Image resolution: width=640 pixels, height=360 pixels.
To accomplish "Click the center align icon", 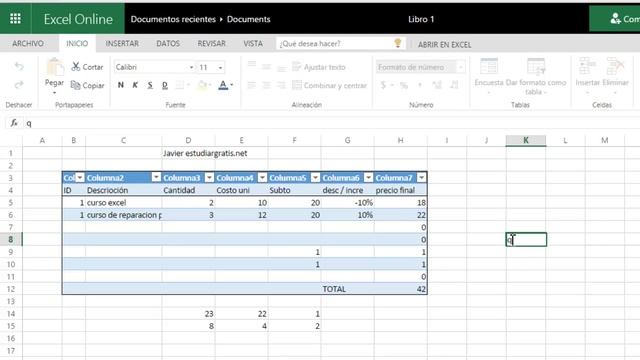I will [x=266, y=85].
